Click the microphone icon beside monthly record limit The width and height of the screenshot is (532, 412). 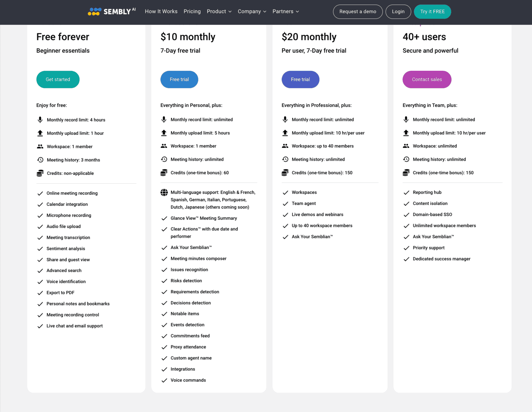pos(40,120)
